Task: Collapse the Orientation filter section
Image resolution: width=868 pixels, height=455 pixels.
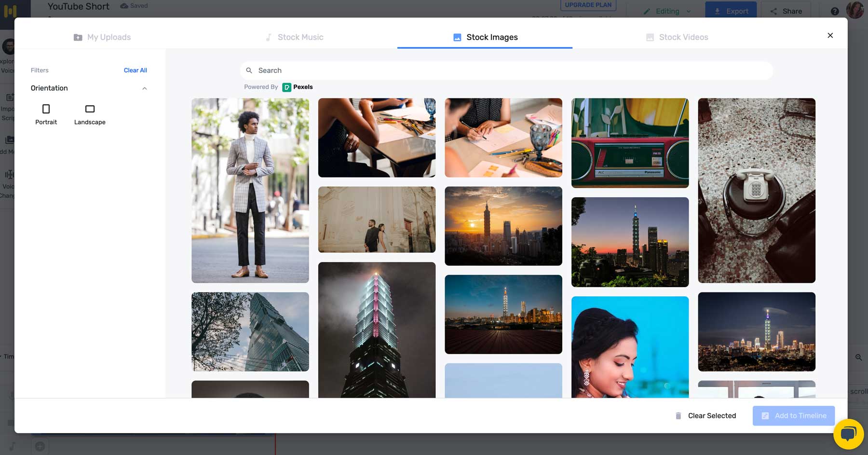Action: pyautogui.click(x=145, y=88)
